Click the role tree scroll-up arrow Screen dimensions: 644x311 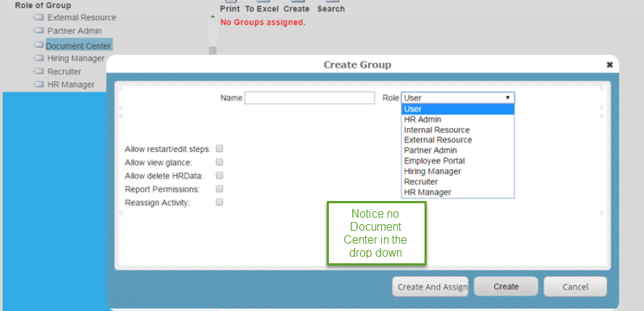pyautogui.click(x=212, y=17)
